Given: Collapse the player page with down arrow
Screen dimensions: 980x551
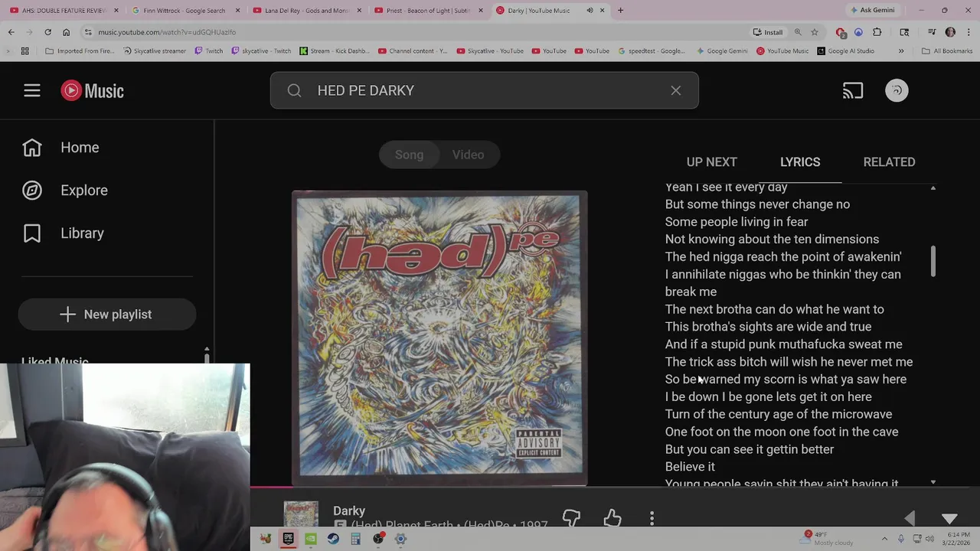Looking at the screenshot, I should 949,519.
